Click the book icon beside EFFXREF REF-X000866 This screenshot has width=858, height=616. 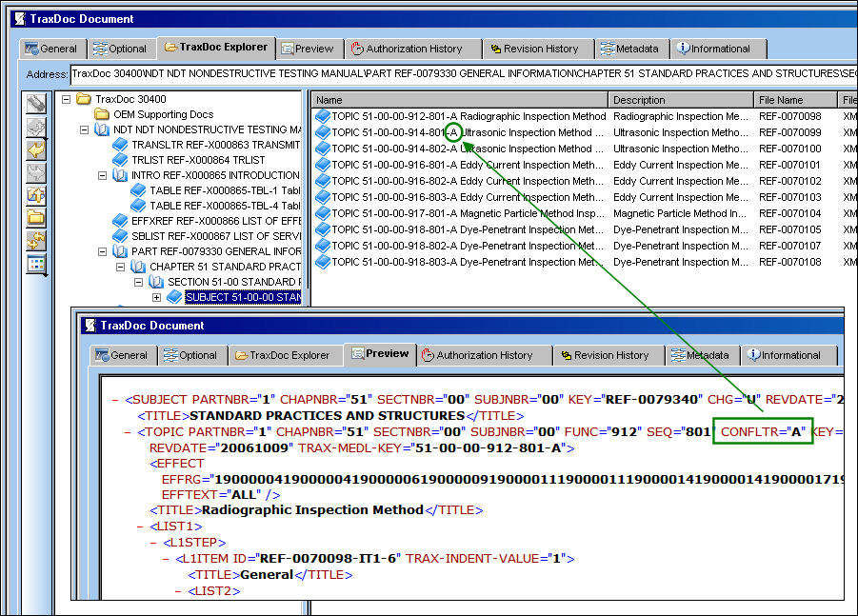tap(120, 221)
